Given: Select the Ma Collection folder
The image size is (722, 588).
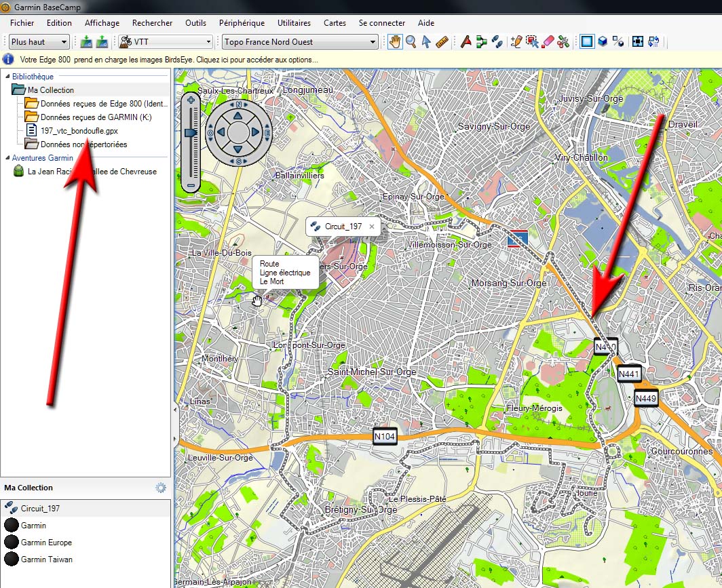Looking at the screenshot, I should 50,90.
